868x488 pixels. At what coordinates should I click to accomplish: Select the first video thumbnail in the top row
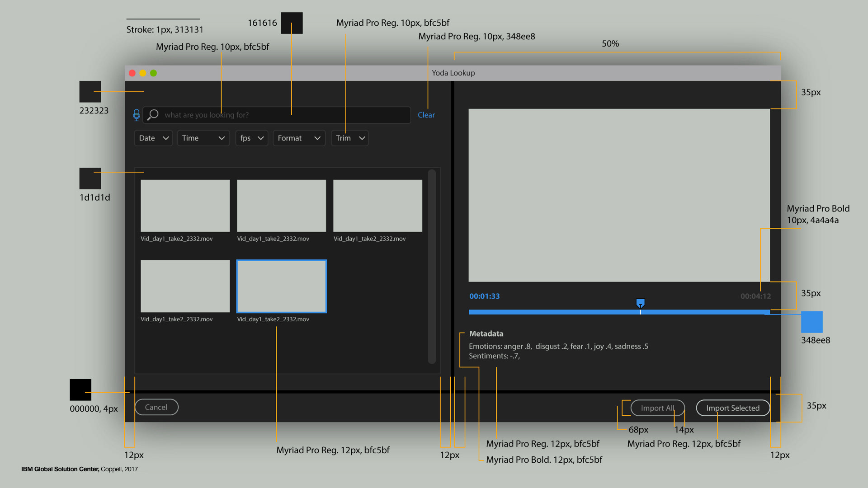click(185, 206)
